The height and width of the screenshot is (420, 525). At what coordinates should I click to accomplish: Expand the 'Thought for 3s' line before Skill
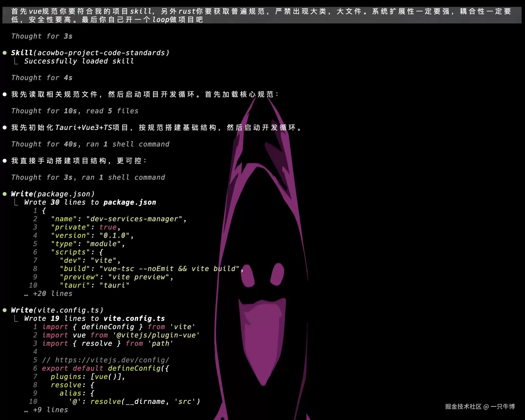[x=42, y=36]
